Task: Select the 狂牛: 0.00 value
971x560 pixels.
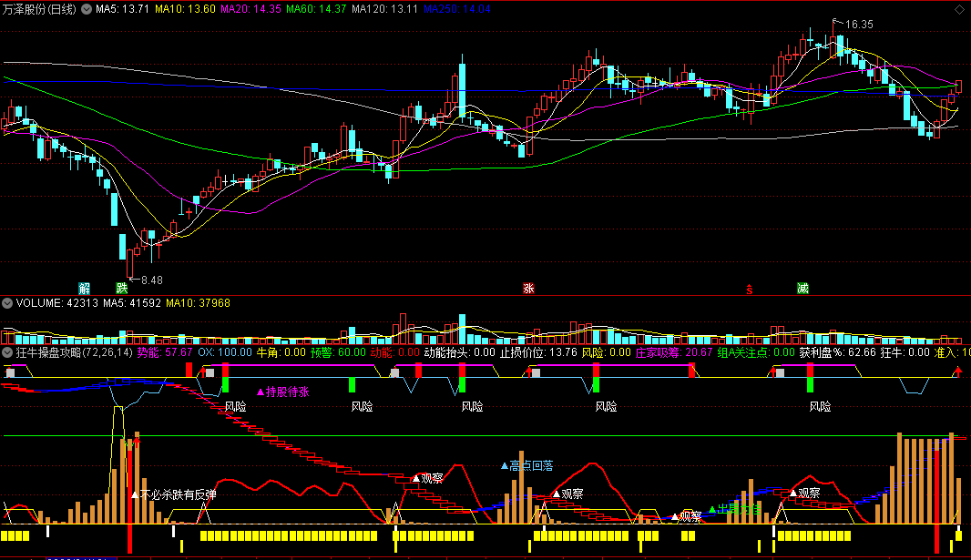Action: 905,352
